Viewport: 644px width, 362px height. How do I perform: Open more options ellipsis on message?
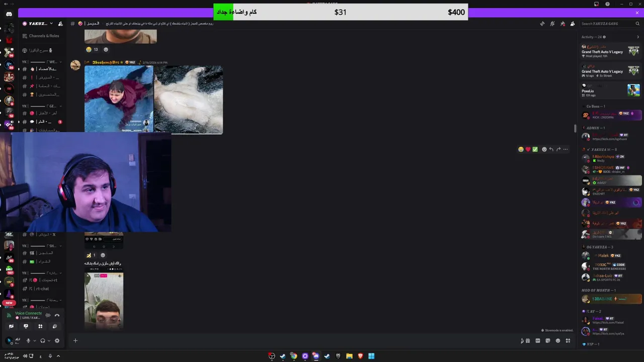coord(566,149)
